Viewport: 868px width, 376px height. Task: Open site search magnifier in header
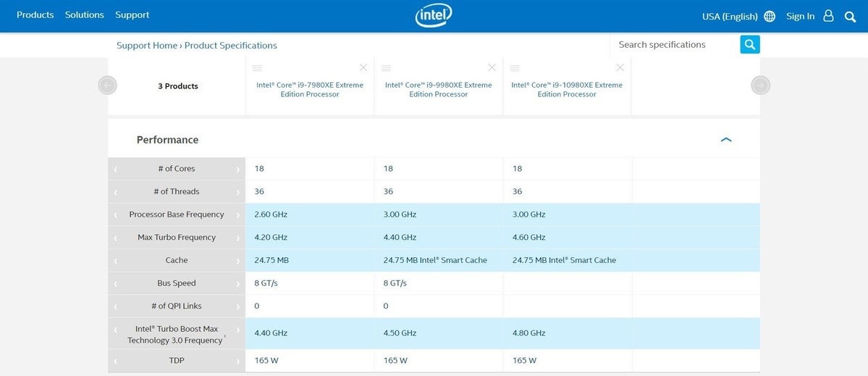(851, 17)
